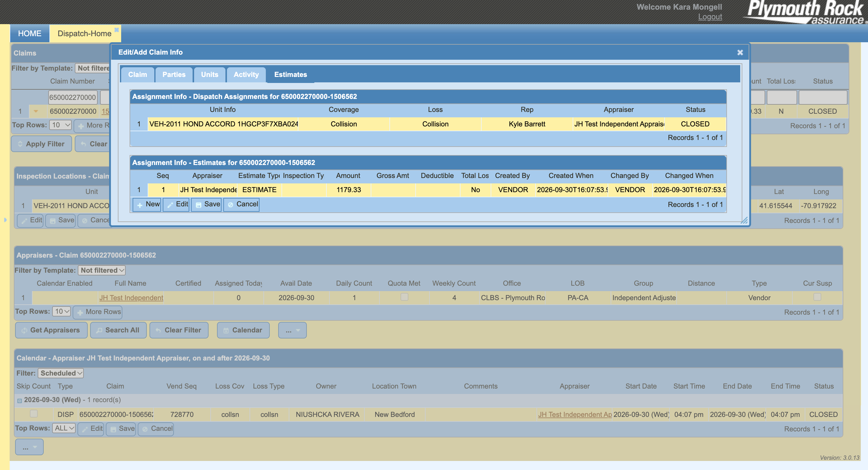Image resolution: width=868 pixels, height=470 pixels.
Task: Check the Skip Count box on DISP row
Action: point(34,414)
